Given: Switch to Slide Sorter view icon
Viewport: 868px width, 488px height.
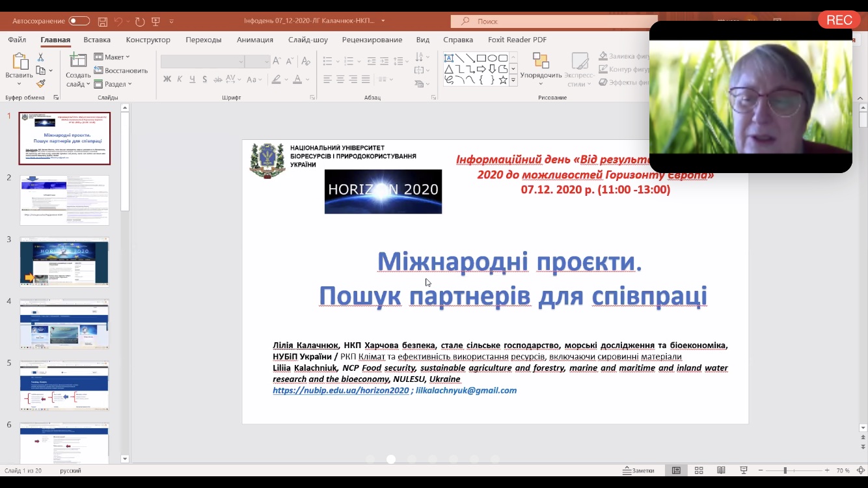Looking at the screenshot, I should click(699, 470).
